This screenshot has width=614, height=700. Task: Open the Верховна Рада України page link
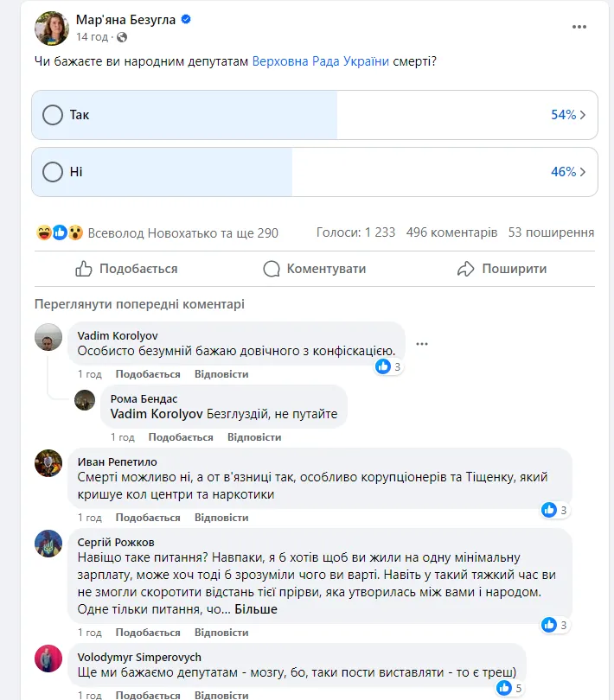click(x=321, y=62)
